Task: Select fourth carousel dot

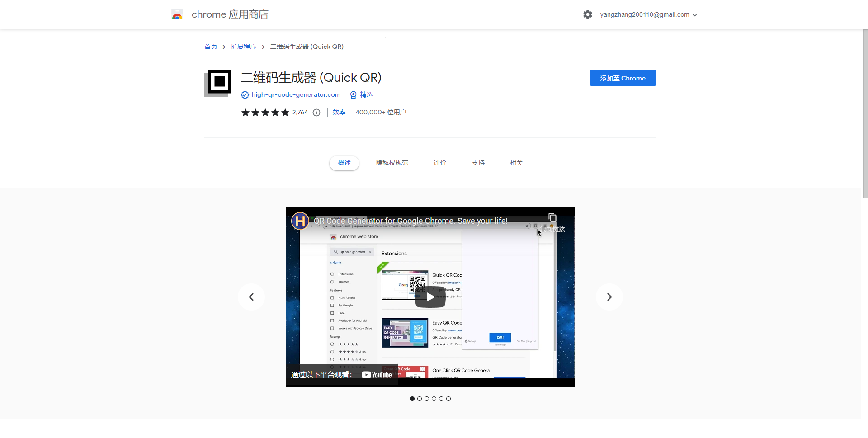Action: click(434, 399)
